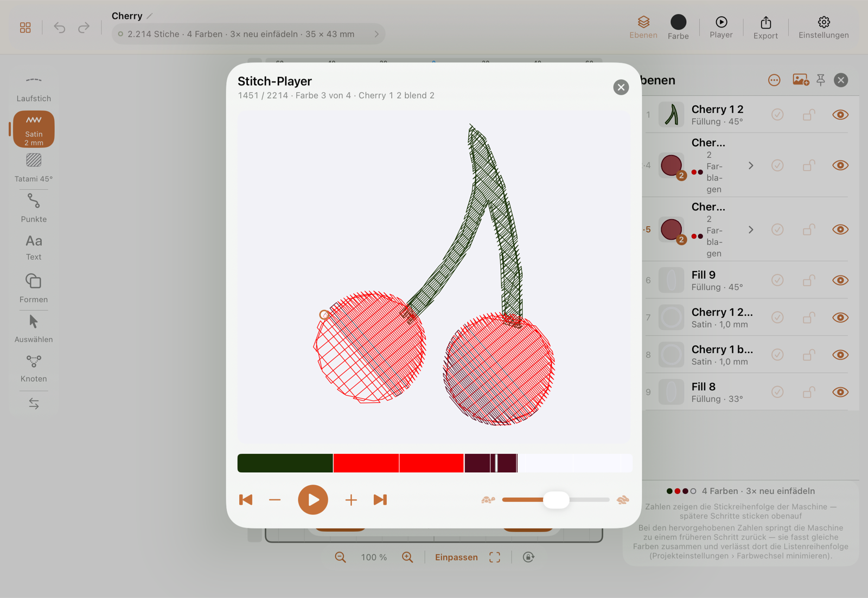Close the Stitch-Player dialog
Image resolution: width=868 pixels, height=598 pixels.
coord(621,87)
